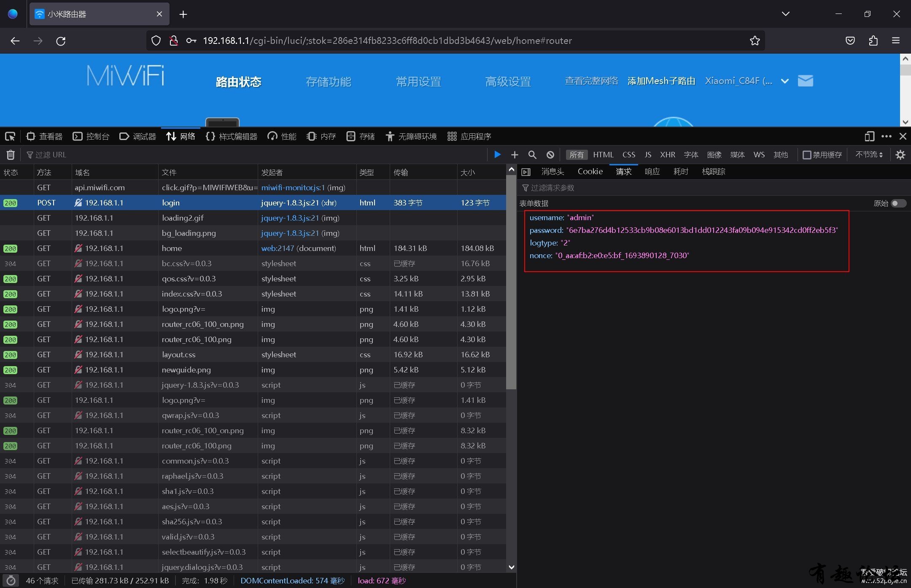
Task: Click 查看完整网络 link
Action: pyautogui.click(x=591, y=81)
